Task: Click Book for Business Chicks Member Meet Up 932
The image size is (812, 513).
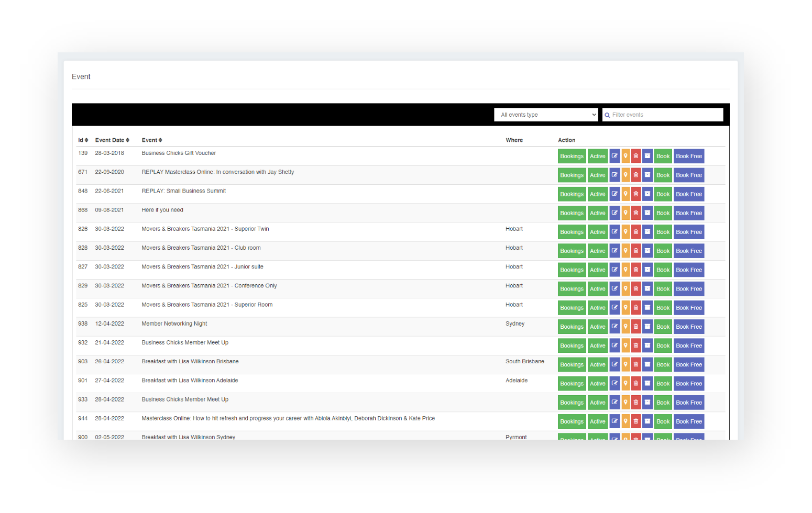Action: click(663, 345)
